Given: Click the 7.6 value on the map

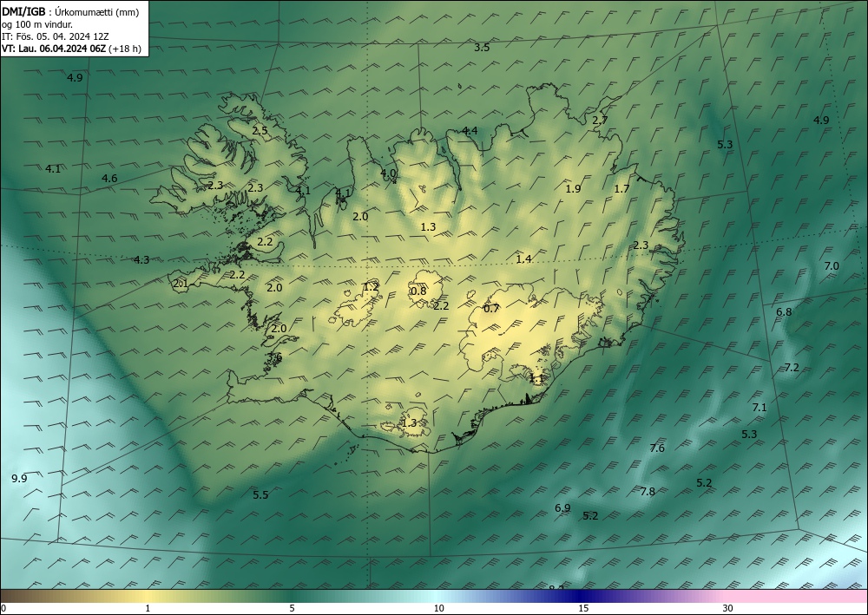Looking at the screenshot, I should click(657, 448).
